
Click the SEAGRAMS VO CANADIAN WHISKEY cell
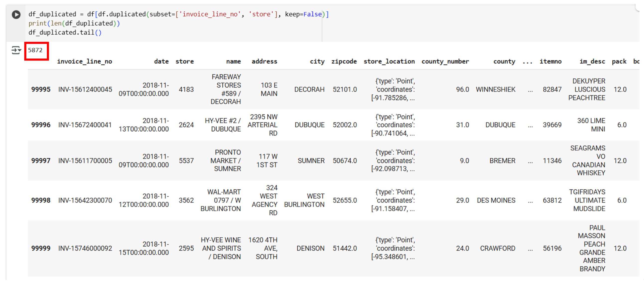pos(588,160)
